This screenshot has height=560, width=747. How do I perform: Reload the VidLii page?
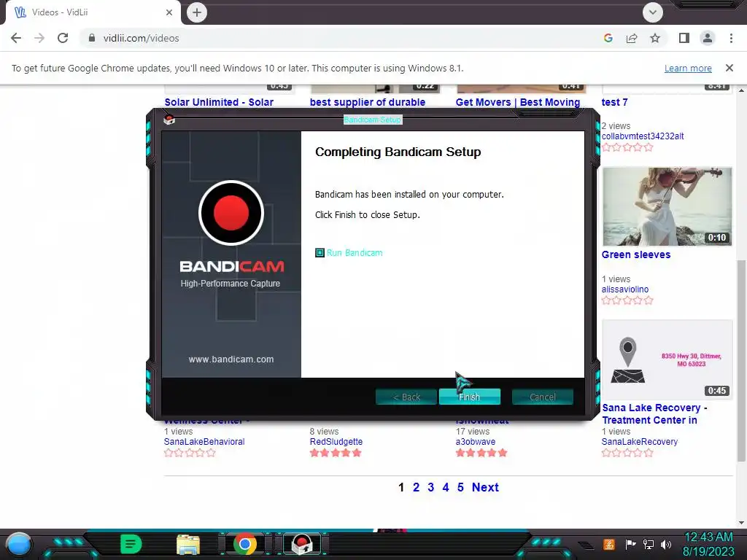pyautogui.click(x=63, y=38)
